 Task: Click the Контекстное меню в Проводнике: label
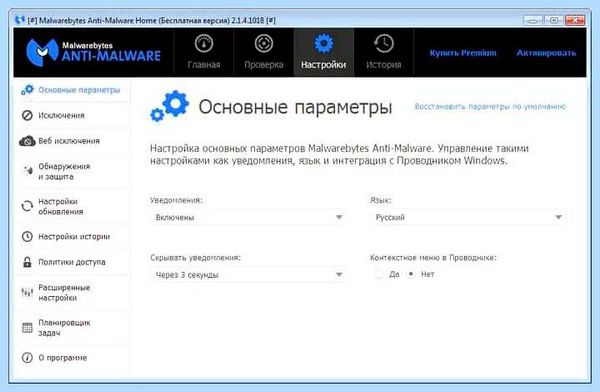[433, 258]
